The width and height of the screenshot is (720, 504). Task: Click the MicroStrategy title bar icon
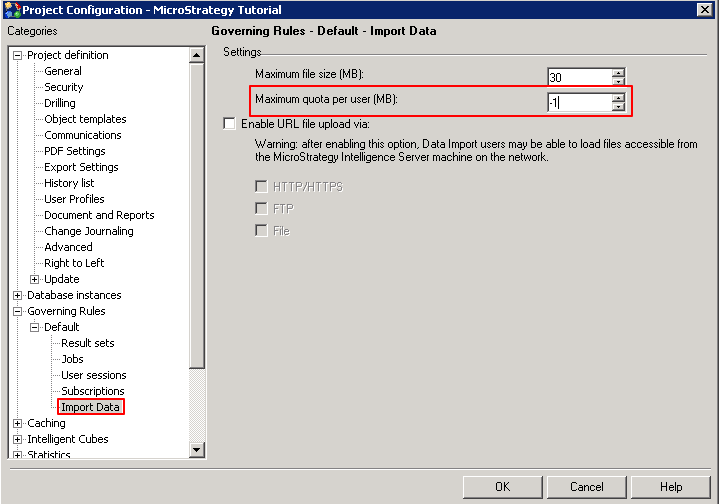click(11, 9)
